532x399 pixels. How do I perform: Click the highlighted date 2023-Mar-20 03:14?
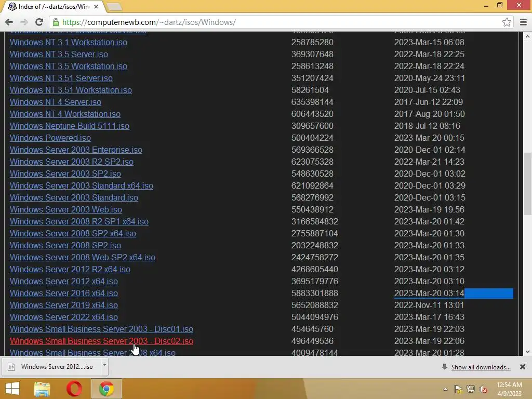pyautogui.click(x=429, y=293)
